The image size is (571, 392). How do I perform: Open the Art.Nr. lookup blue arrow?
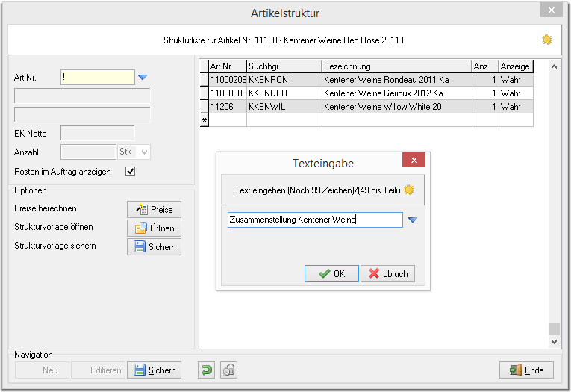[143, 77]
